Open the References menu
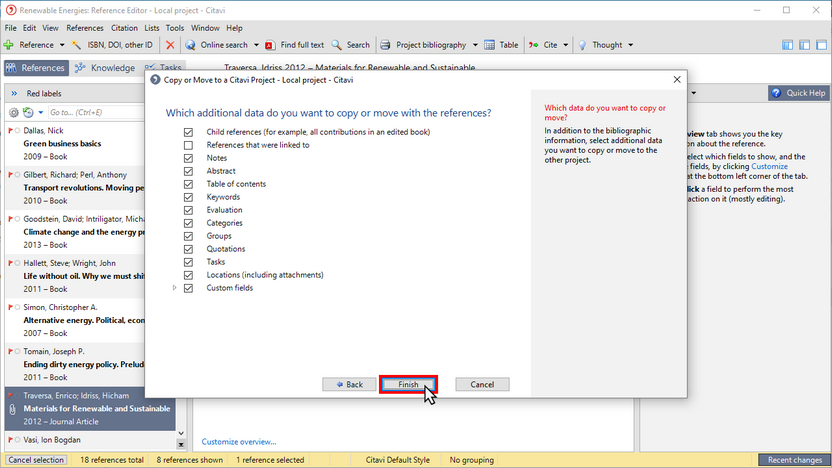The width and height of the screenshot is (832, 468). click(85, 28)
